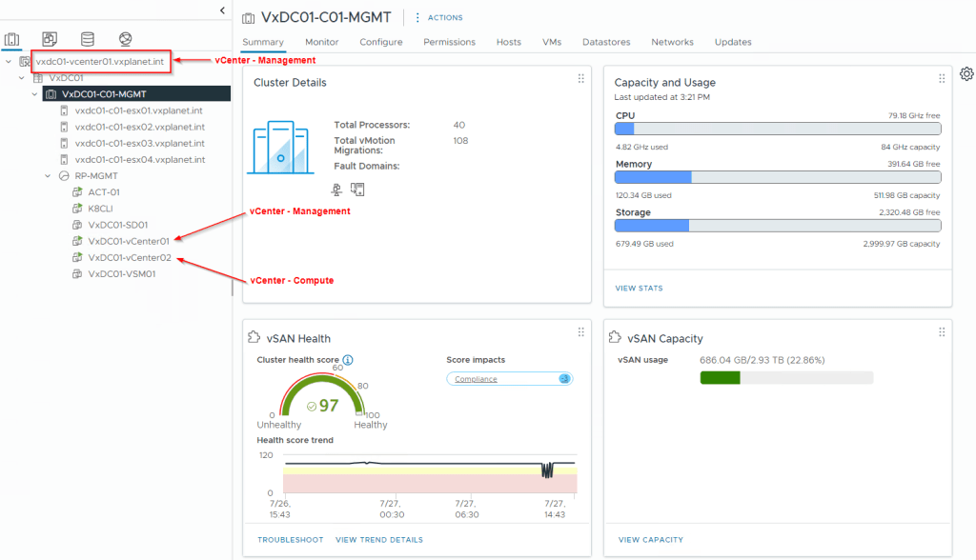Viewport: 976px width, 560px height.
Task: Click the VxDC01 datacenter icon
Action: (x=38, y=78)
